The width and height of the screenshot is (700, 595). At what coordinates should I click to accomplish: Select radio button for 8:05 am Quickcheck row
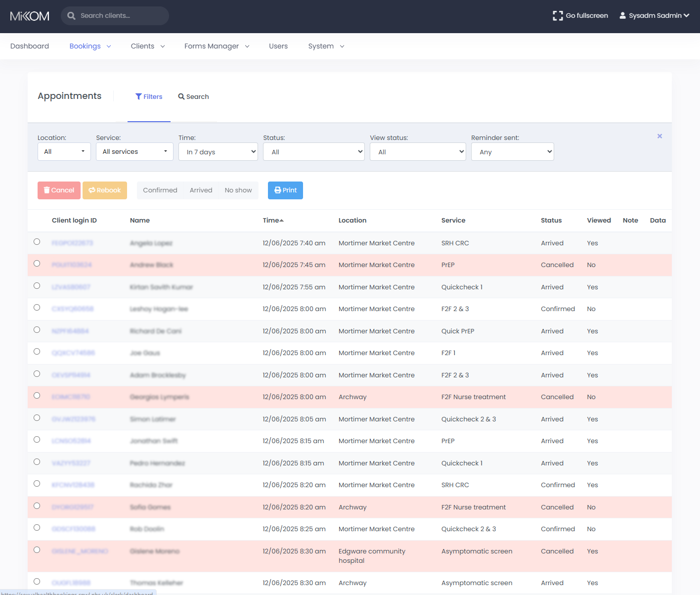point(37,418)
